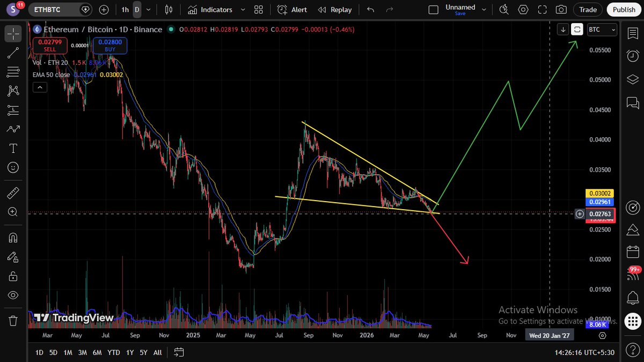Image resolution: width=644 pixels, height=362 pixels.
Task: Start bar Replay mode
Action: (335, 10)
